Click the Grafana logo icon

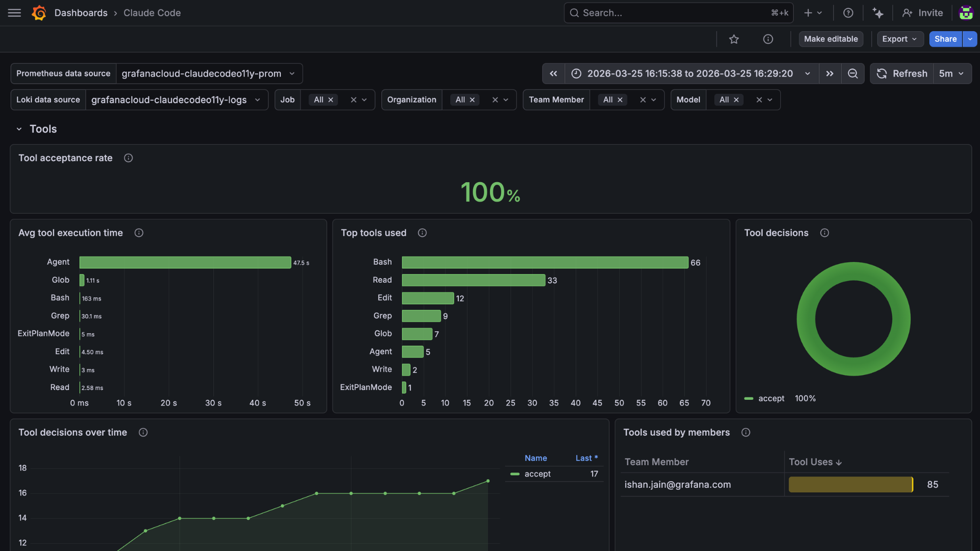click(39, 13)
